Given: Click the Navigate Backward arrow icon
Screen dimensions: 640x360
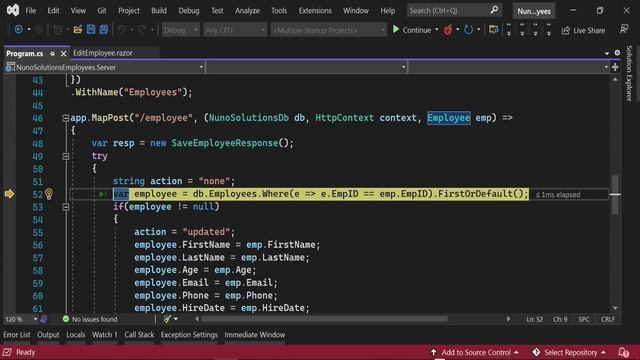Looking at the screenshot, I should (18, 29).
